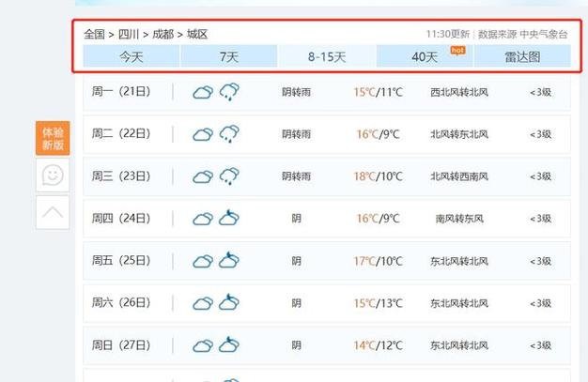Screen dimensions: 588x382
Task: Select the 周三 (23日) date label
Action: tap(121, 176)
